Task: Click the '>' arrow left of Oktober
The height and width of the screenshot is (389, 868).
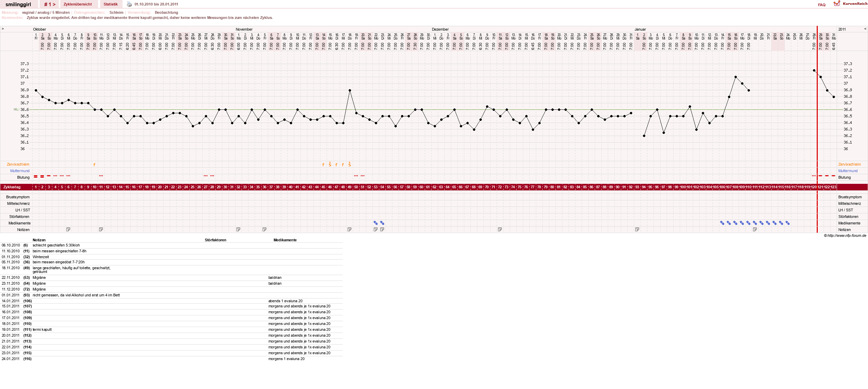Action: tap(3, 29)
